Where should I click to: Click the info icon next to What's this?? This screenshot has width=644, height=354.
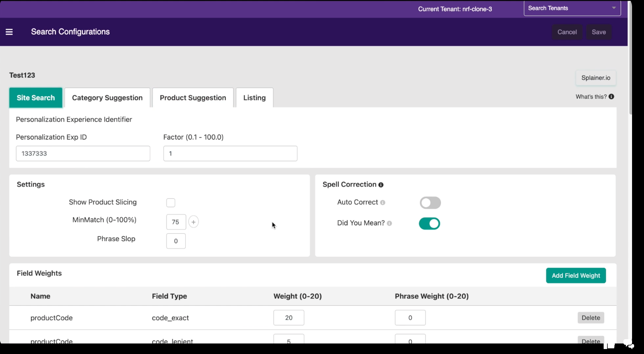pos(611,96)
